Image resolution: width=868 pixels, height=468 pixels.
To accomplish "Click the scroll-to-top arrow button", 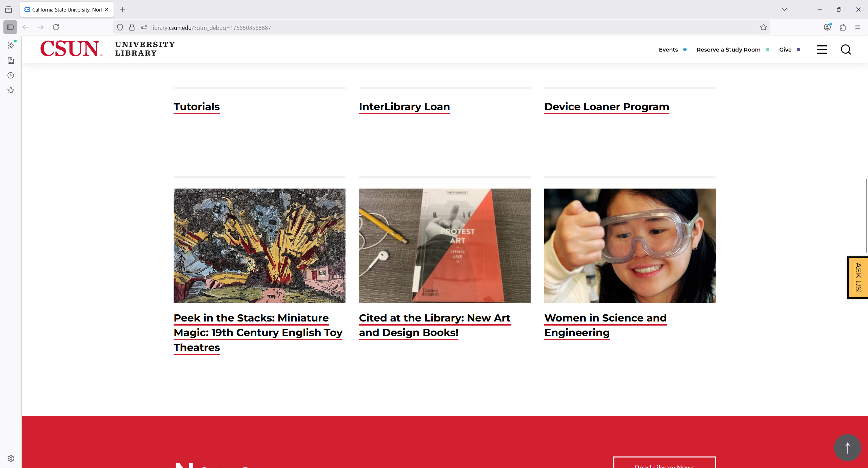I will [847, 448].
